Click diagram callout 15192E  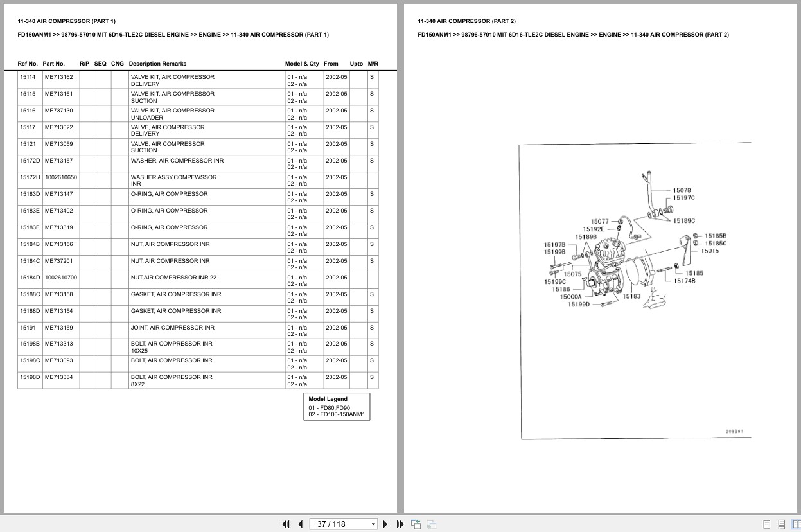[594, 229]
